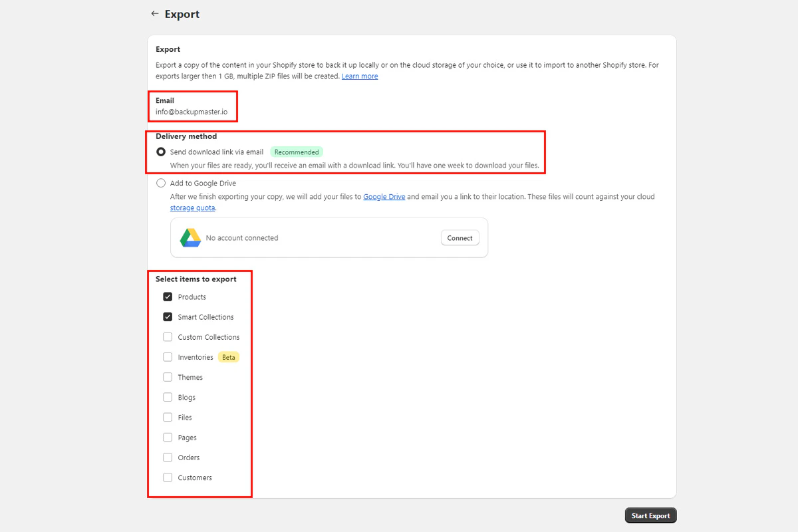This screenshot has width=798, height=532.
Task: Connect a Google Drive account
Action: (460, 237)
